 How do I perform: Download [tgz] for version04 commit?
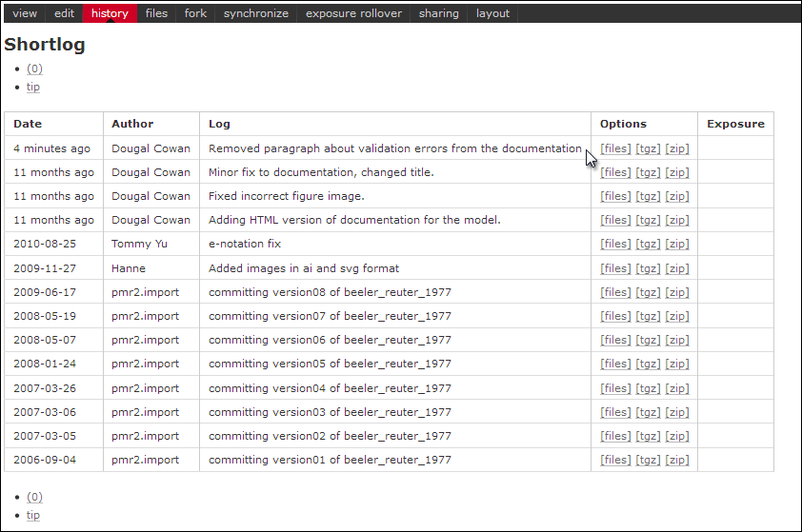[648, 388]
